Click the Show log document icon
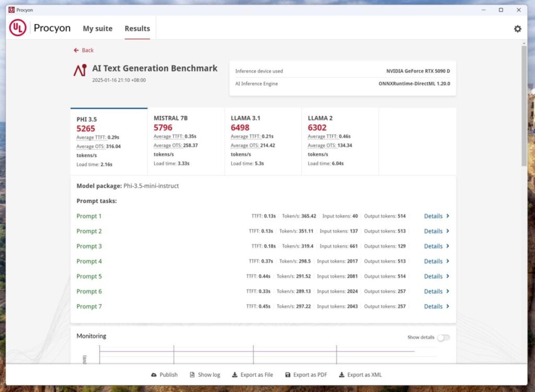The width and height of the screenshot is (535, 392). (x=192, y=375)
